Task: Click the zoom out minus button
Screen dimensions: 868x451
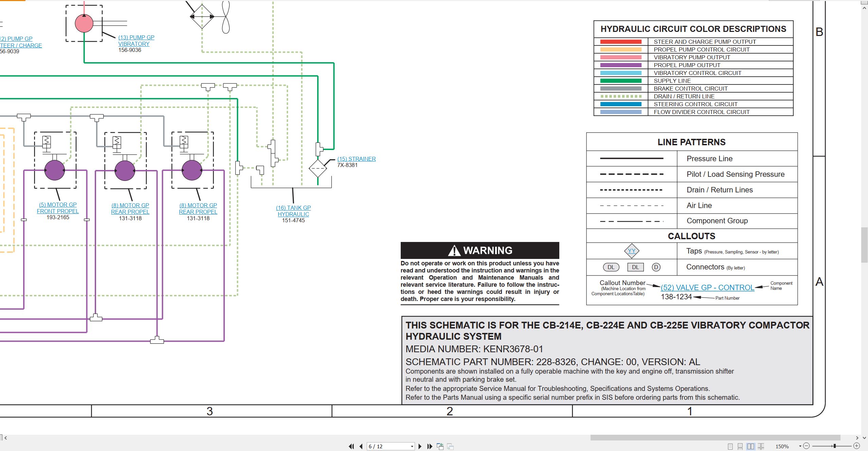Action: [x=807, y=446]
